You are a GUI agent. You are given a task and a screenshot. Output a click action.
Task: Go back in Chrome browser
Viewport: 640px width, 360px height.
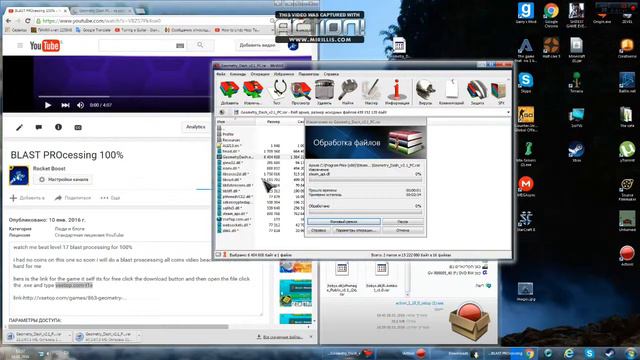point(9,21)
